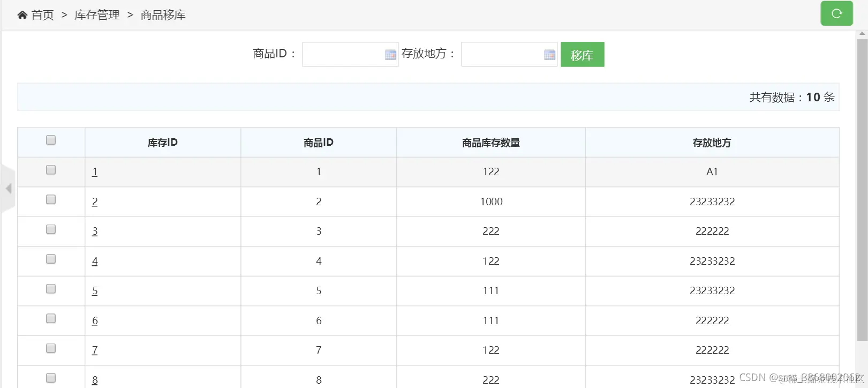Screen dimensions: 868x388
Task: Open picker icon in 商品ID field
Action: [390, 55]
